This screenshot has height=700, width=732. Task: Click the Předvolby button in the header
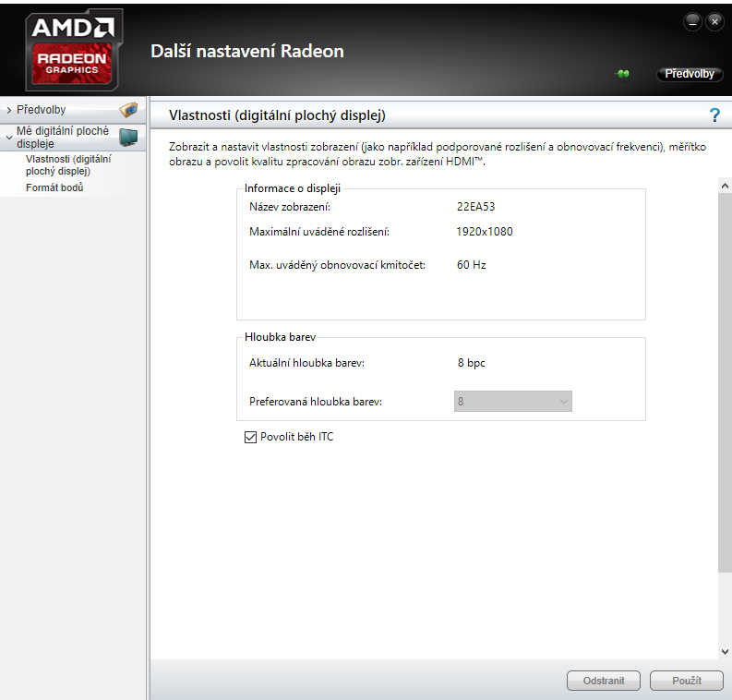[x=689, y=74]
